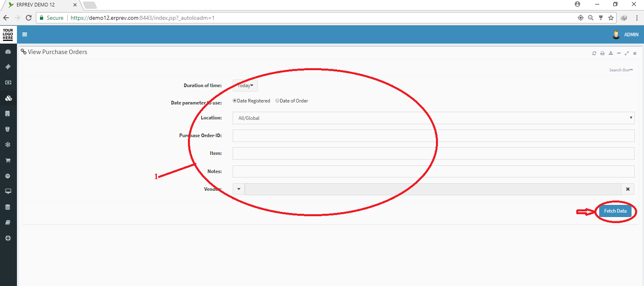The width and height of the screenshot is (644, 286).
Task: Click the Item input field
Action: (x=434, y=153)
